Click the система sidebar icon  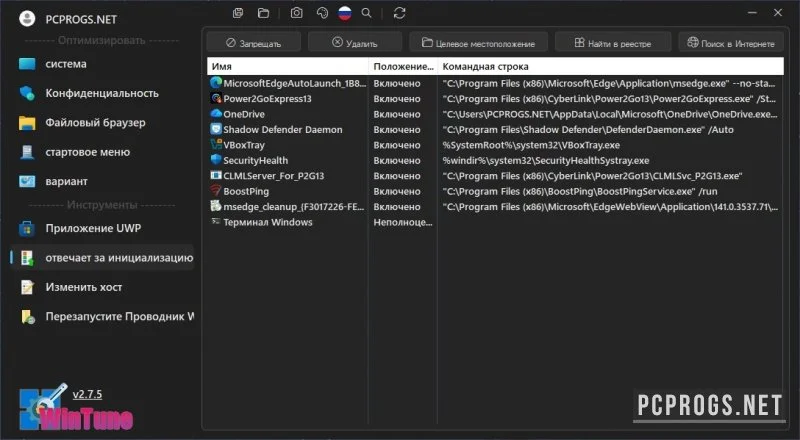coord(27,64)
